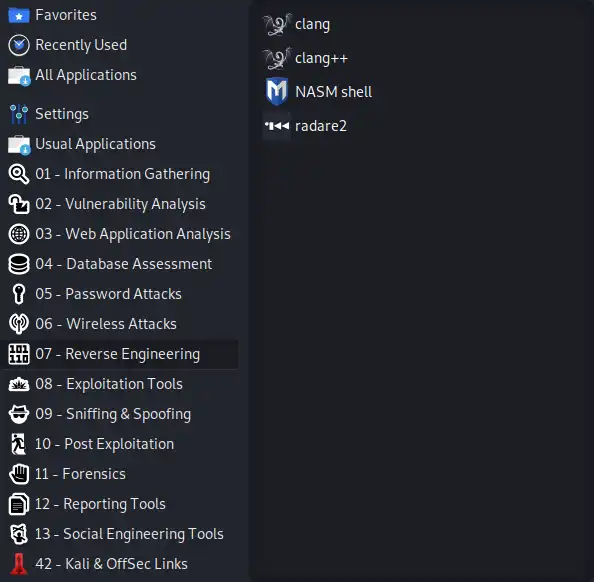Click the Information Gathering magnifier icon
Screen dimensions: 594x582
point(19,174)
